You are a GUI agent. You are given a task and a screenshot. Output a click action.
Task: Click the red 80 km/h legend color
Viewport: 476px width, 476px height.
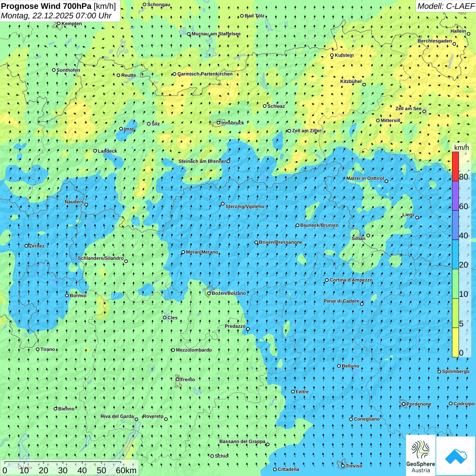tap(455, 166)
